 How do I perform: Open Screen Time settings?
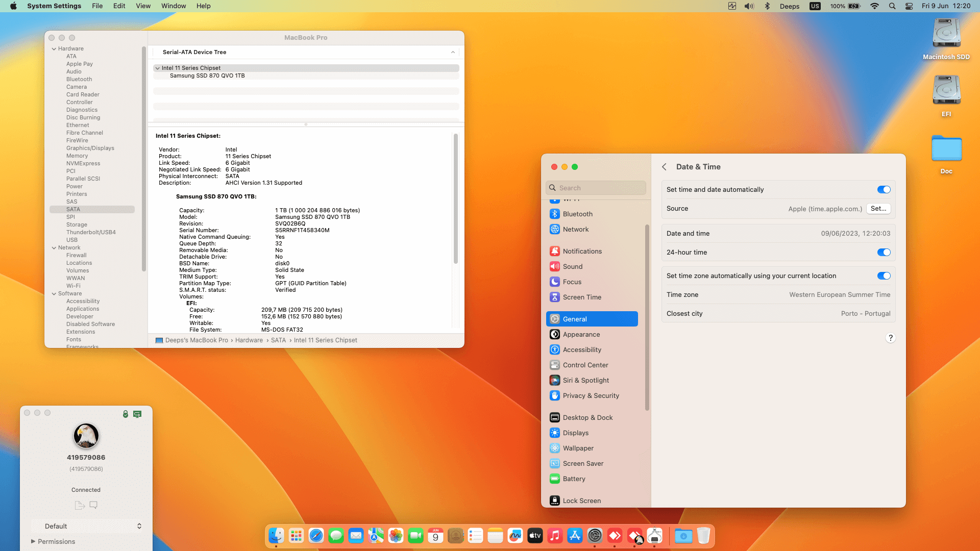point(582,297)
